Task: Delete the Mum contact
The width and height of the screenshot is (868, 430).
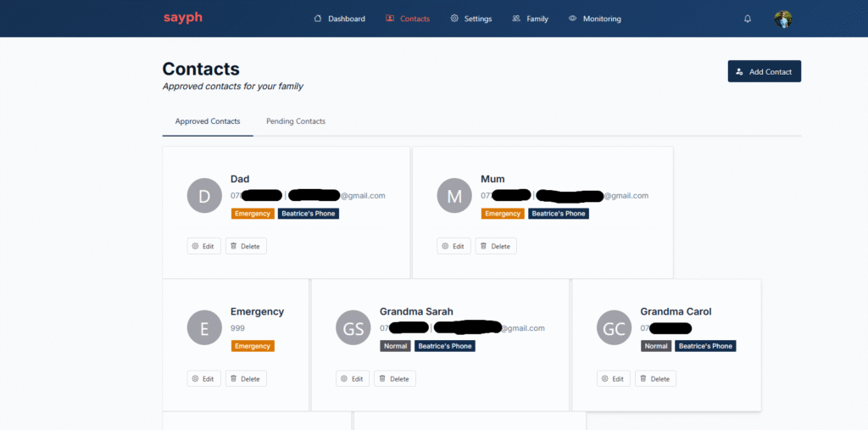Action: pos(495,246)
